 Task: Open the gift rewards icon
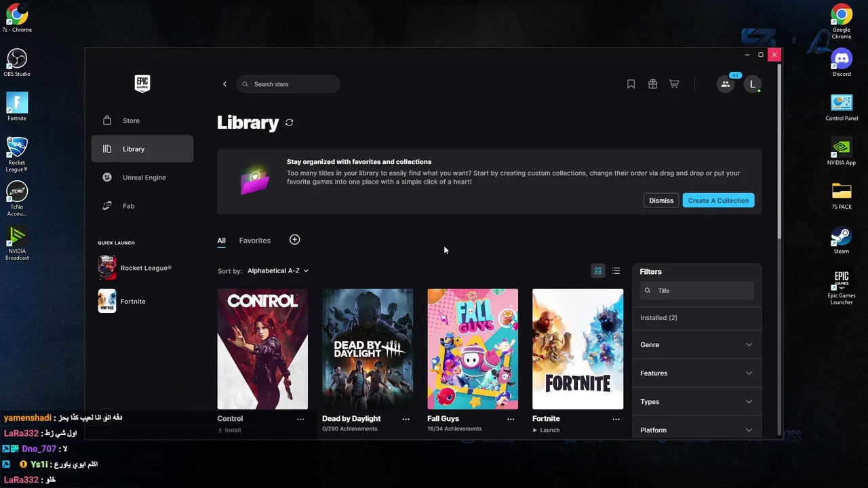(x=652, y=84)
